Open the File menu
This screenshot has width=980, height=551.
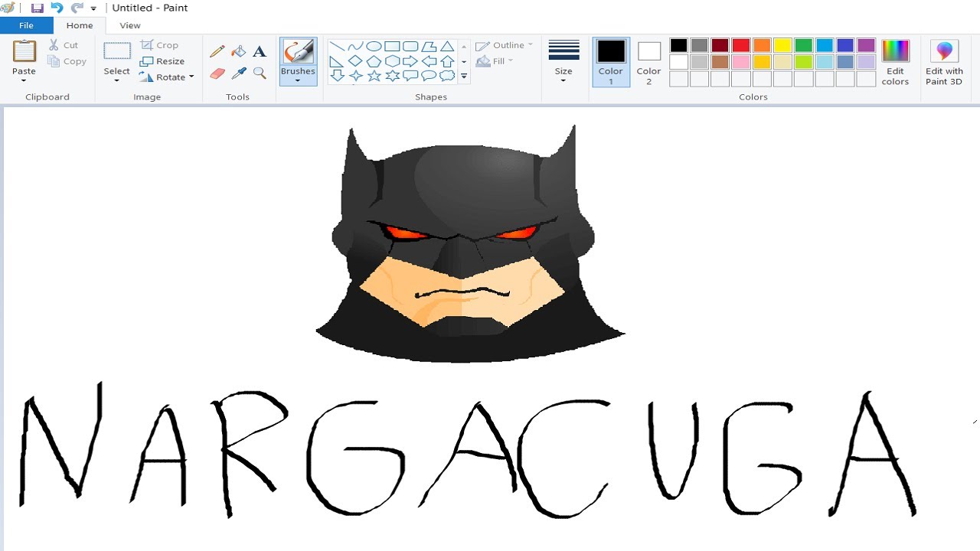(x=26, y=25)
